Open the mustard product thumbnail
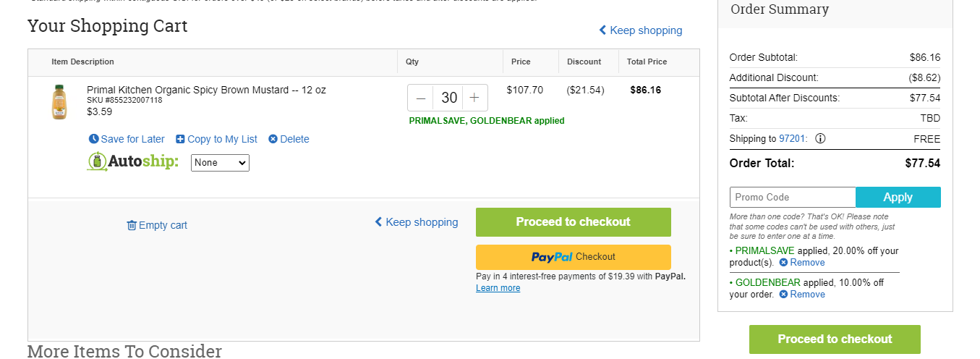The width and height of the screenshot is (980, 359). coord(59,102)
